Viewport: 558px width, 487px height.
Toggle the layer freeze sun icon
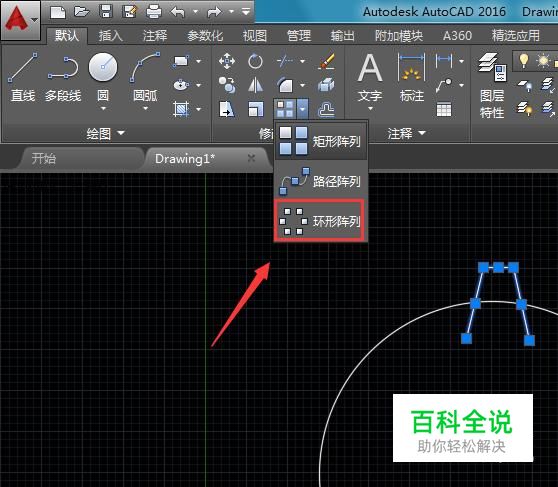543,61
